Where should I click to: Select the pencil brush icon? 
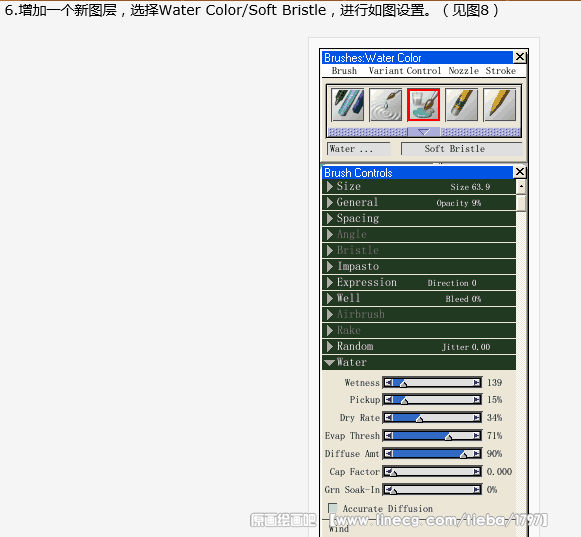(499, 105)
